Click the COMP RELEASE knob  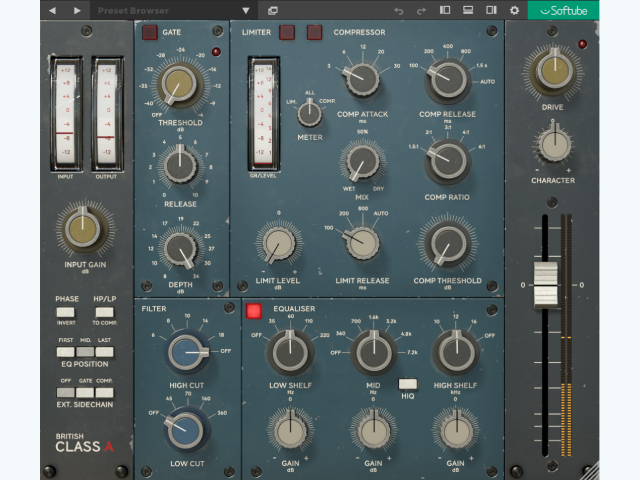click(448, 81)
